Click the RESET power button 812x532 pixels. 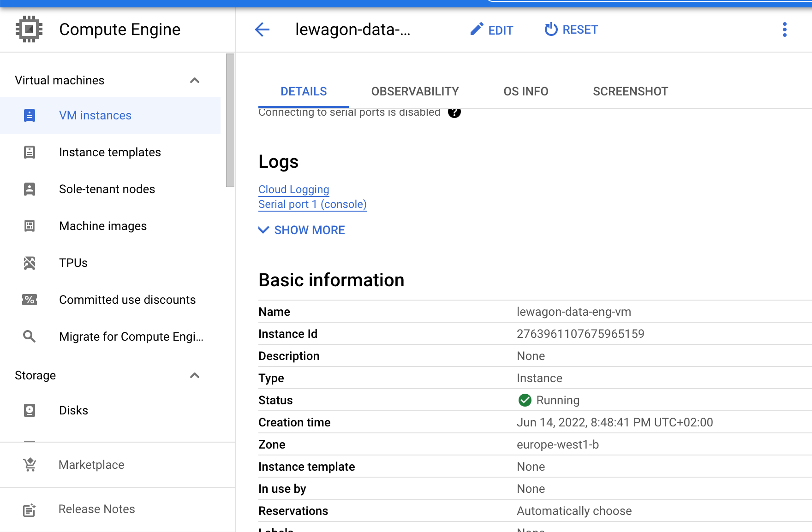click(x=571, y=30)
